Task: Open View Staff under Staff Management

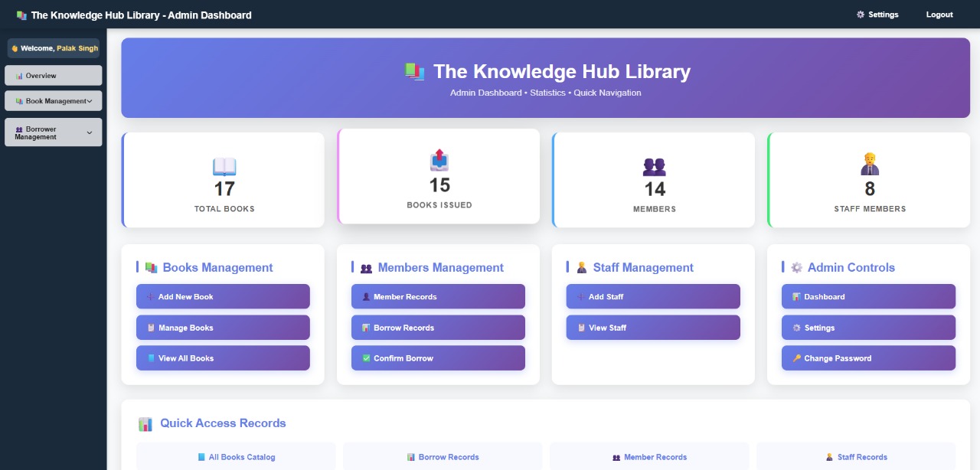Action: (x=653, y=328)
